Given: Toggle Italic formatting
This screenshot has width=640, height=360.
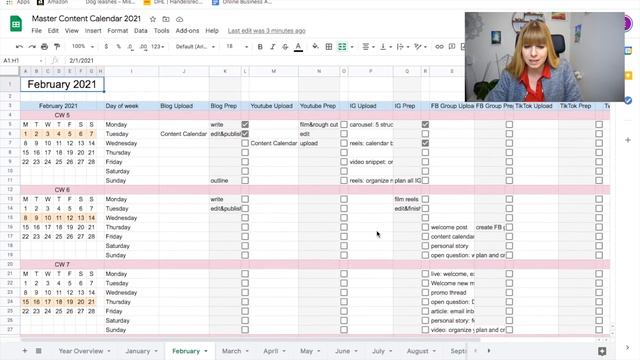Looking at the screenshot, I should 273,47.
